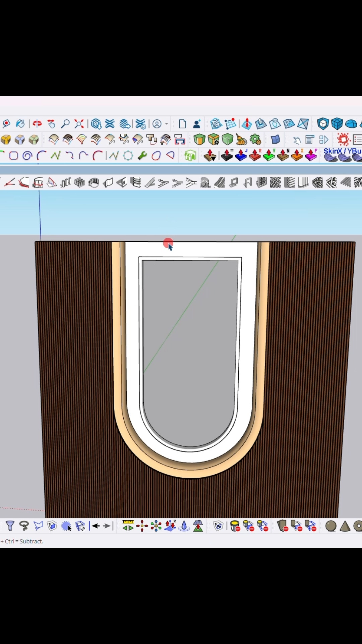The width and height of the screenshot is (362, 644).
Task: Select the green polyline curve tool
Action: point(56,156)
